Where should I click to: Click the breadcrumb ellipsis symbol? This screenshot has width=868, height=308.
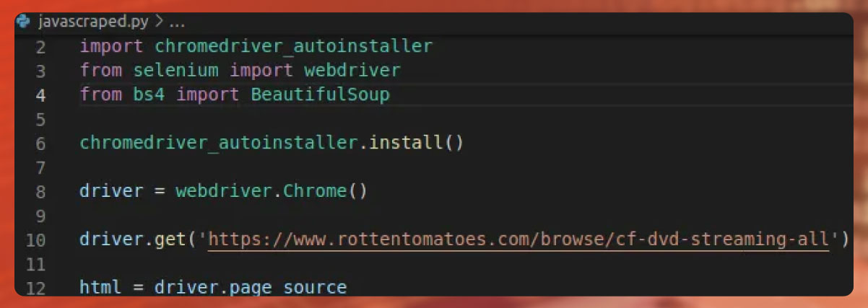pyautogui.click(x=178, y=22)
